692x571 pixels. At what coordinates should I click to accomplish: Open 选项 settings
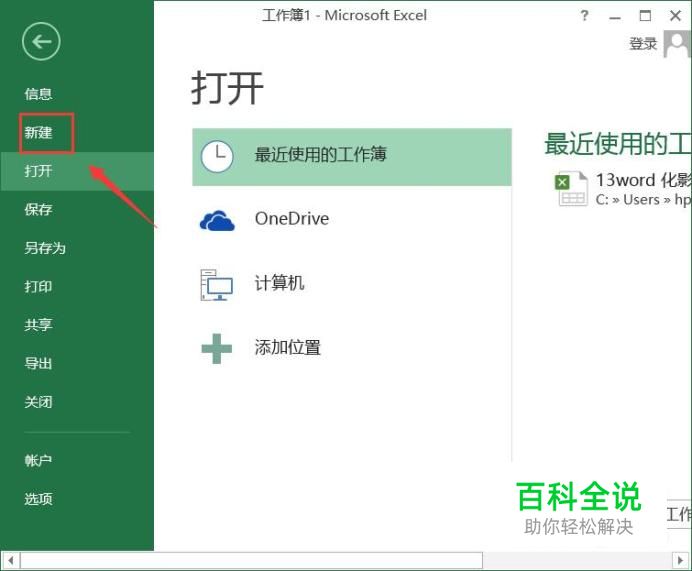38,499
